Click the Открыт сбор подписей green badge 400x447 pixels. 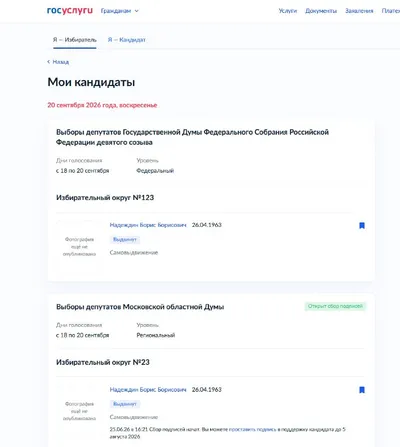pos(335,306)
